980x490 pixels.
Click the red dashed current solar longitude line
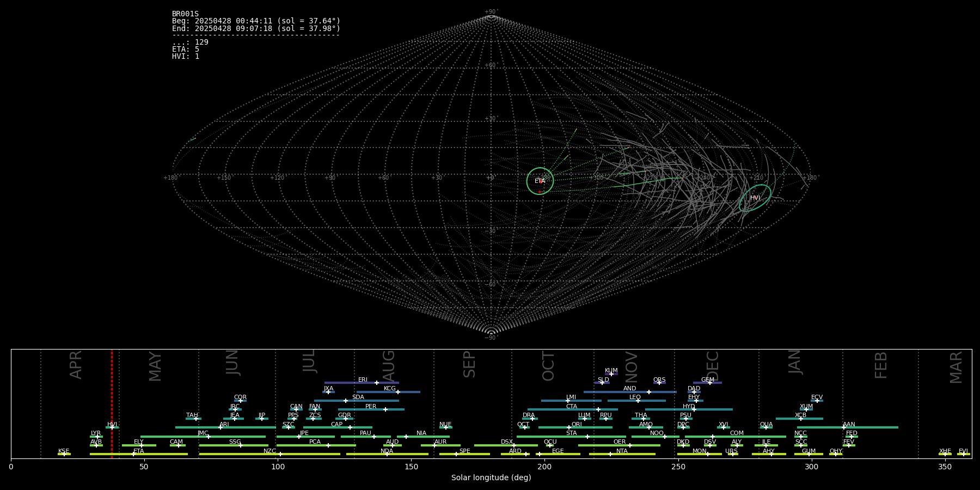(112, 403)
